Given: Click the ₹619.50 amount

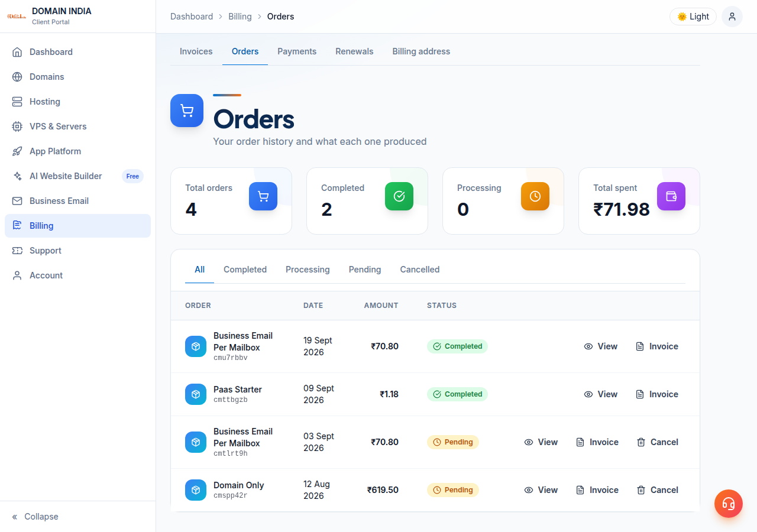Looking at the screenshot, I should pyautogui.click(x=383, y=490).
